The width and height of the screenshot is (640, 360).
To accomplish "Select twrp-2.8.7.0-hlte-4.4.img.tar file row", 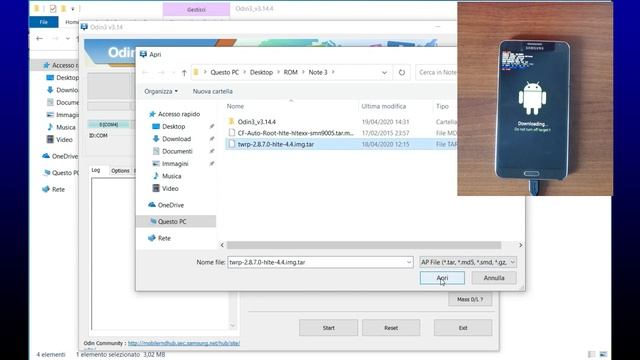I will point(341,144).
